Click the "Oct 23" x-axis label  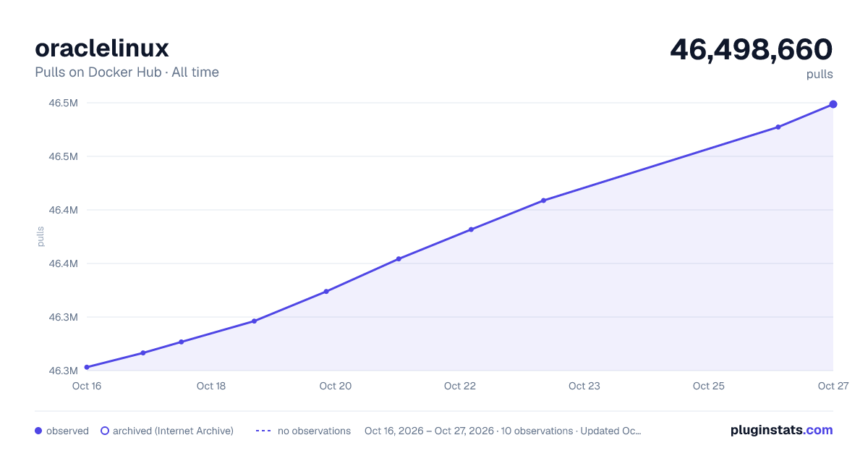click(x=584, y=386)
